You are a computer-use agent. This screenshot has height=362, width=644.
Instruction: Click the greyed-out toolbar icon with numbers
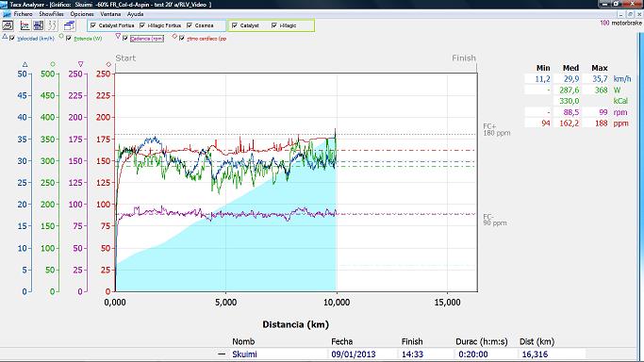click(52, 25)
